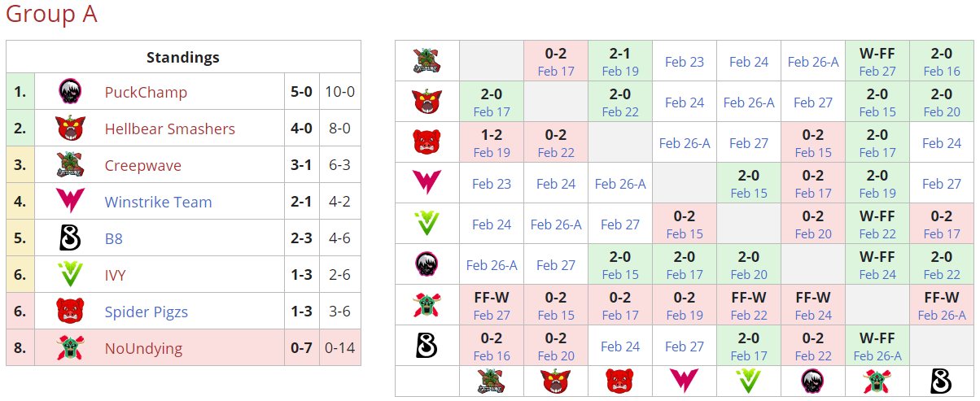This screenshot has width=980, height=401.
Task: Click the Spider Pigzs logo in the crosstable's bottom row
Action: [x=620, y=381]
